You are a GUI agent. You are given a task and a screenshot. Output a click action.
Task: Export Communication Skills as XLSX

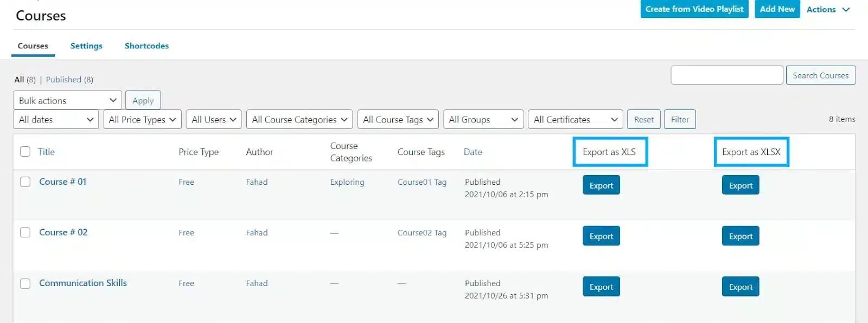pos(741,287)
